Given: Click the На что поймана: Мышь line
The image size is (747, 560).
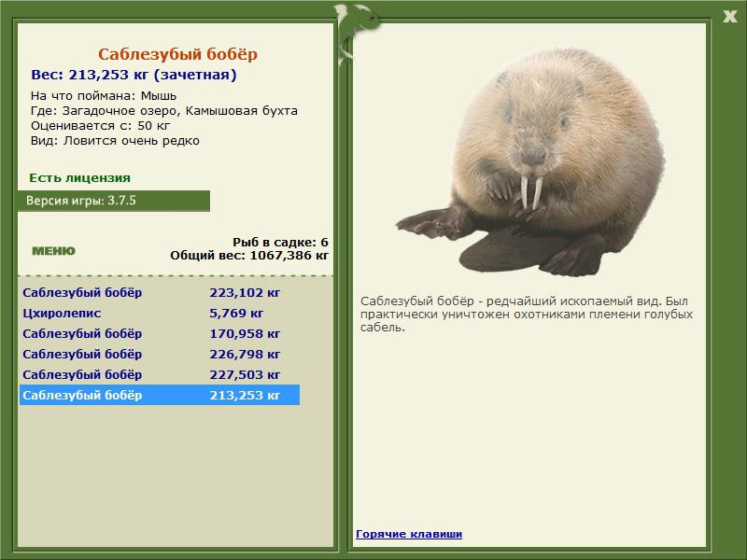Looking at the screenshot, I should (x=104, y=96).
